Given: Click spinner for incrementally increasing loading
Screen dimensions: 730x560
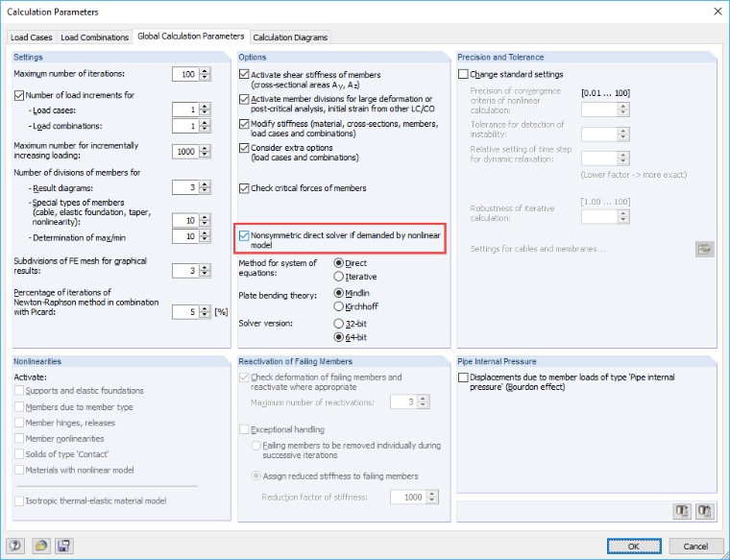Looking at the screenshot, I should (x=205, y=152).
